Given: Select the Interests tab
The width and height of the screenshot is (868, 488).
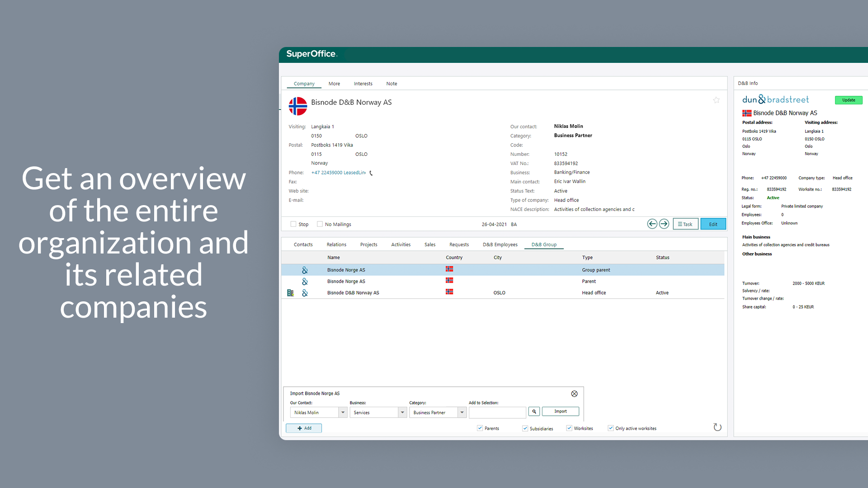Looking at the screenshot, I should click(x=363, y=84).
